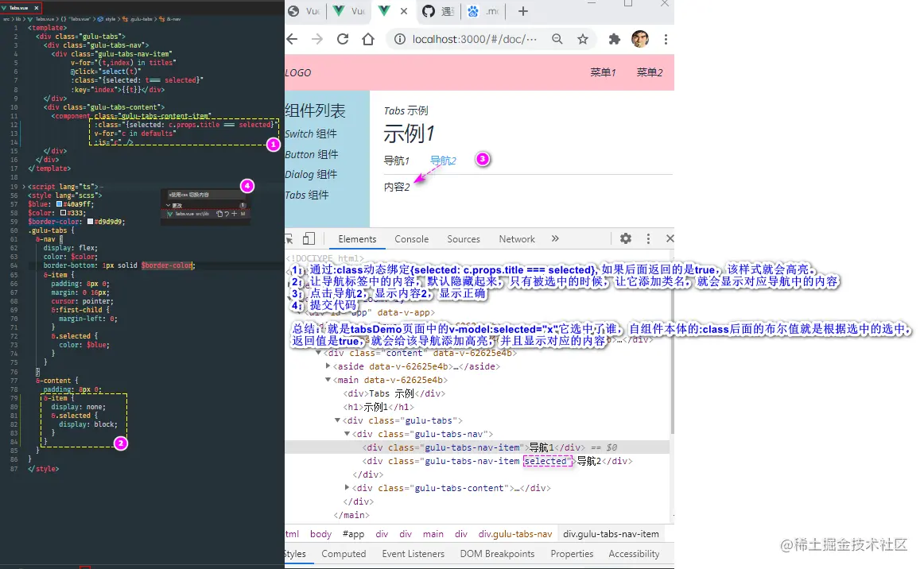Click the body breadcrumb item
The height and width of the screenshot is (569, 924).
coord(320,534)
